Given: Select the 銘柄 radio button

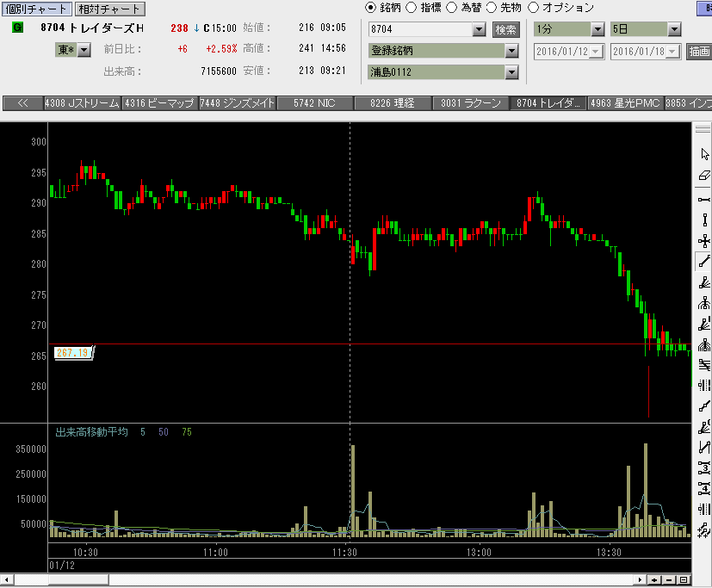Looking at the screenshot, I should pos(370,8).
